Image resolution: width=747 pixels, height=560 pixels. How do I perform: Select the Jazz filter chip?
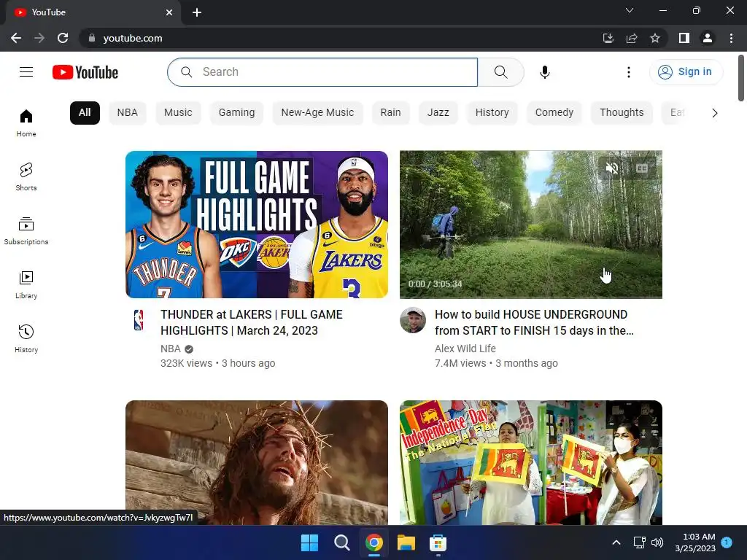click(x=438, y=113)
